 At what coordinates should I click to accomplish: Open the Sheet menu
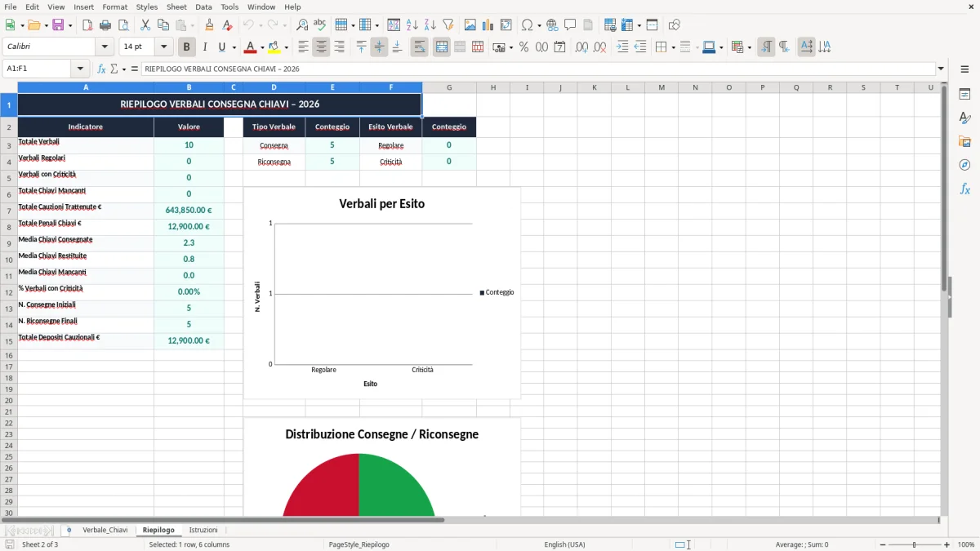tap(176, 7)
